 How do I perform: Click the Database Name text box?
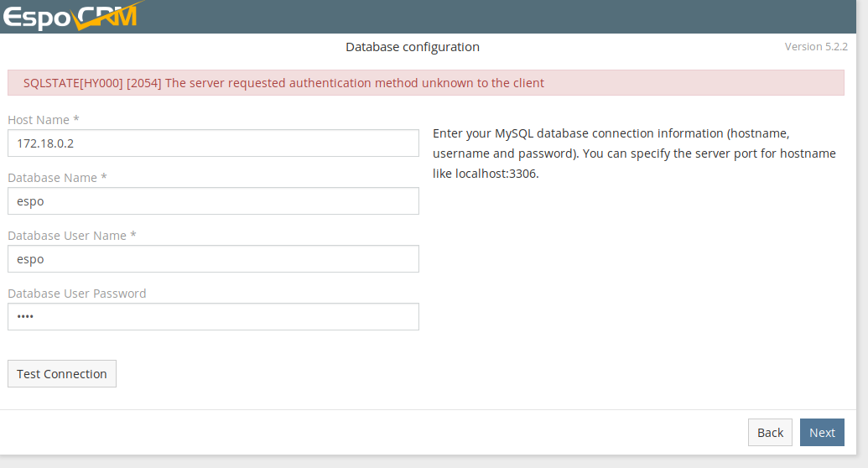point(213,201)
